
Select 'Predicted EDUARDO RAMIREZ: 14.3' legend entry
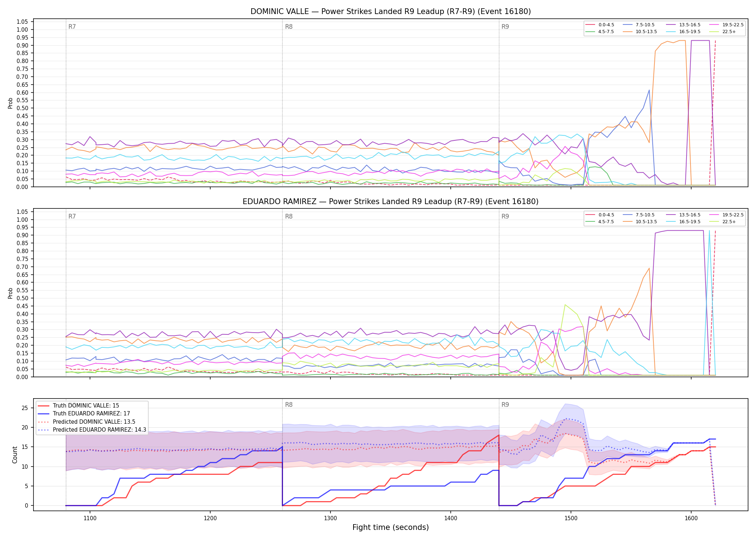[92, 430]
